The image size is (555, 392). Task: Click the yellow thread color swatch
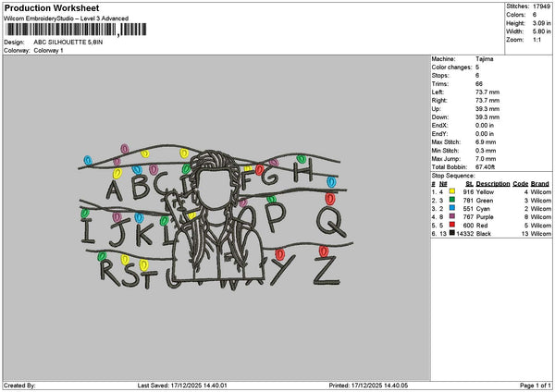452,191
